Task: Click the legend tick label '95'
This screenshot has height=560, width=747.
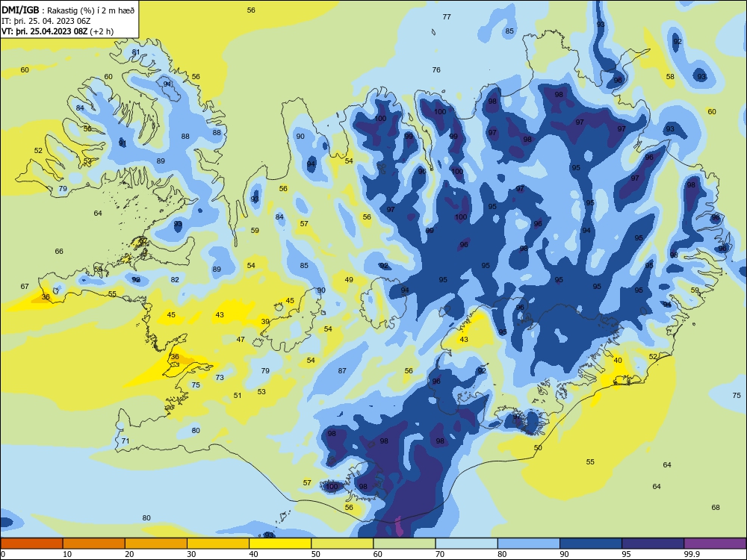Action: (x=626, y=554)
